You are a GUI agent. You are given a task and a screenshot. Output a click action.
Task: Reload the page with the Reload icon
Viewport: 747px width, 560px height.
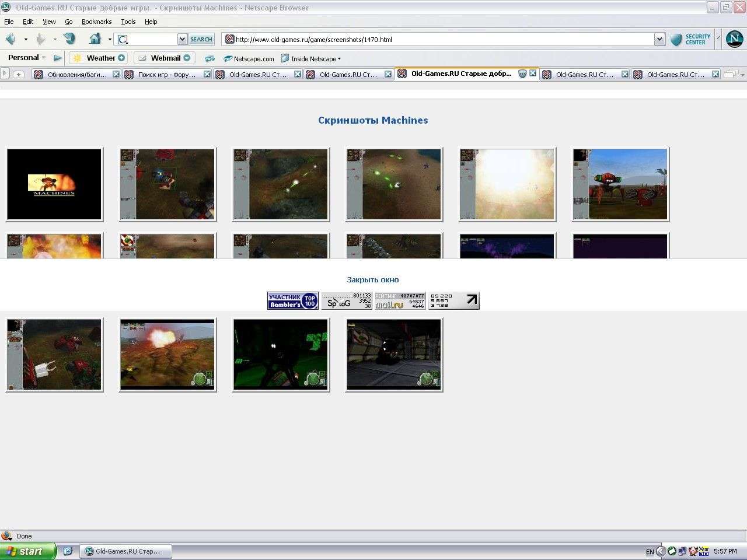pyautogui.click(x=70, y=39)
